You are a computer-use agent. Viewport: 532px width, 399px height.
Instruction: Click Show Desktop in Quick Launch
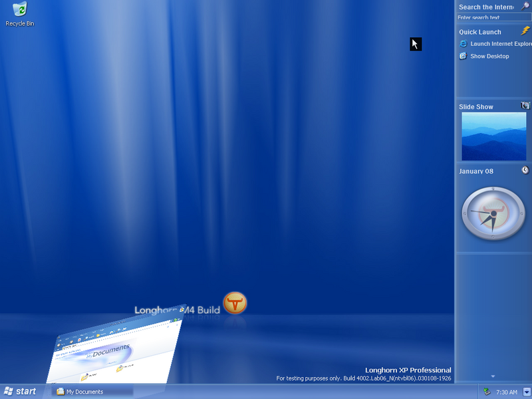pos(489,57)
